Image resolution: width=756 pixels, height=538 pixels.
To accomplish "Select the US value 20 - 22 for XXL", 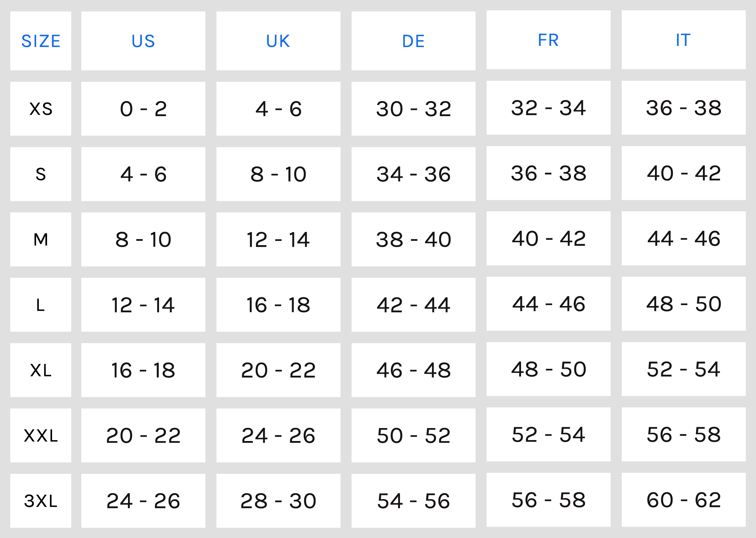I will [x=143, y=435].
